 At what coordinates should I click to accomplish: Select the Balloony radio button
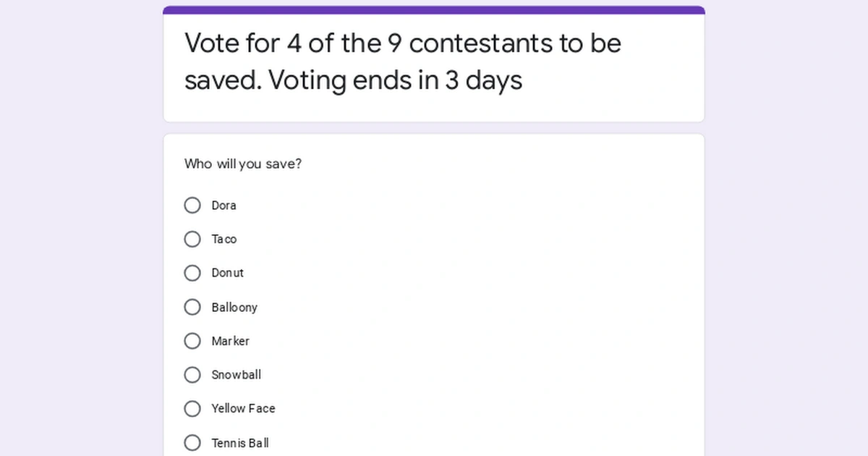(x=192, y=307)
